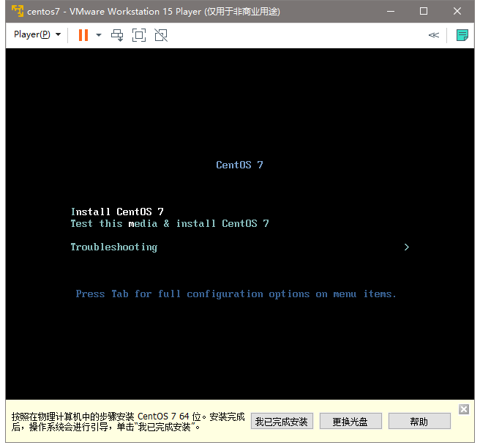
Task: Click the orange pause VM icon
Action: tap(83, 35)
